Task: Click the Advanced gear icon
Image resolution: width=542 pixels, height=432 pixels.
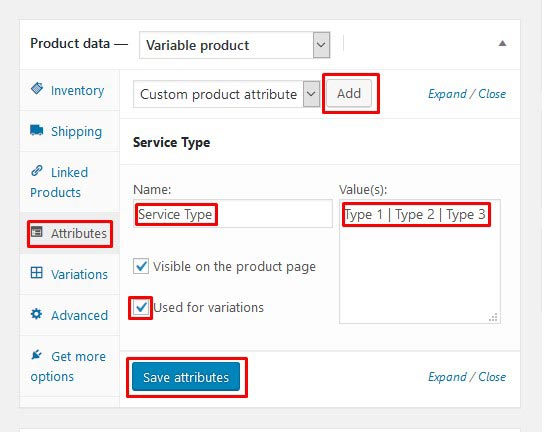Action: point(36,314)
